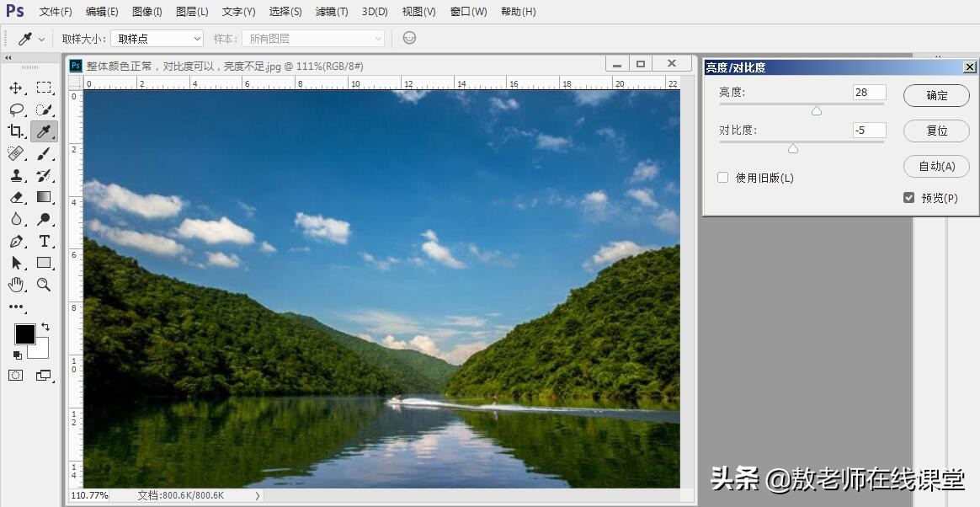Image resolution: width=980 pixels, height=507 pixels.
Task: Select the Lasso tool
Action: click(x=16, y=109)
